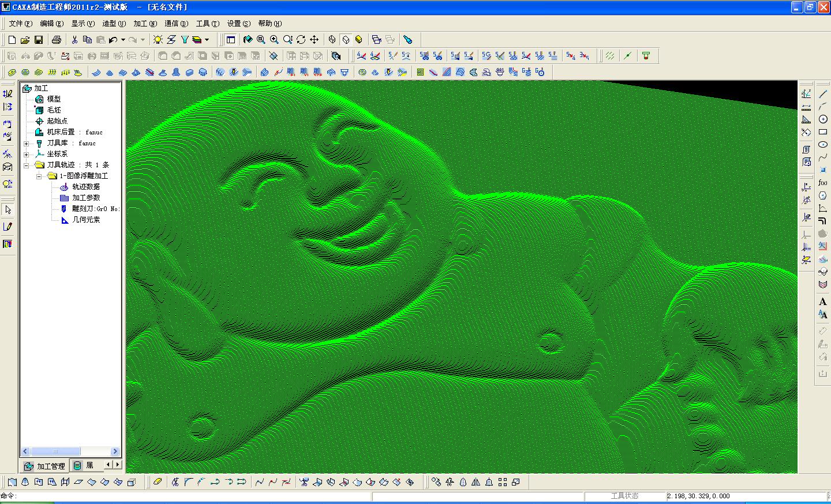Select the f(x) formula curve tool
Screen dimensions: 831x504
click(823, 183)
